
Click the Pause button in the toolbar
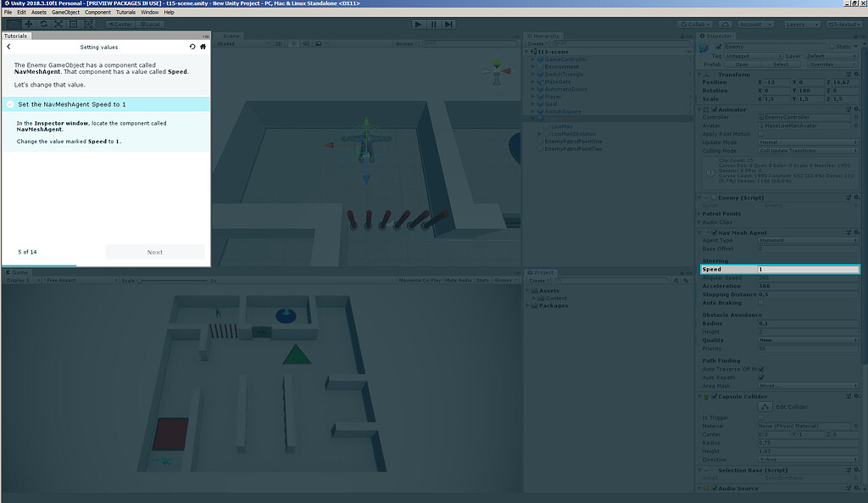433,23
